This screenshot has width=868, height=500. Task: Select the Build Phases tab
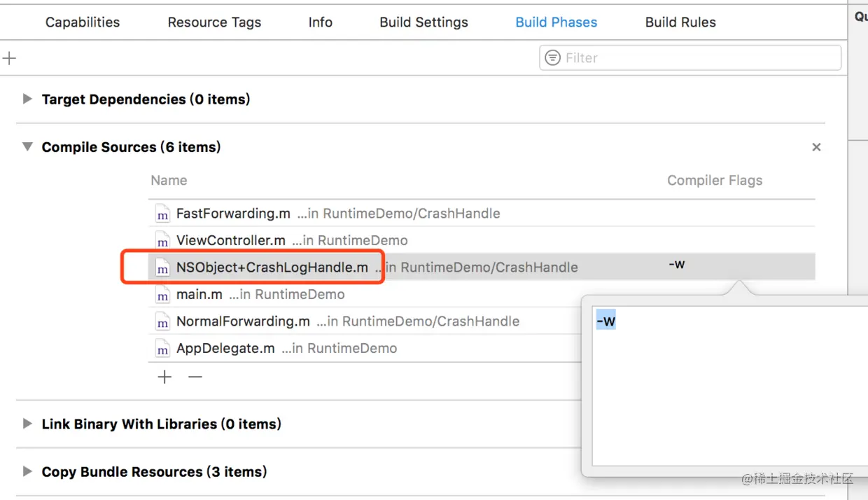click(556, 22)
